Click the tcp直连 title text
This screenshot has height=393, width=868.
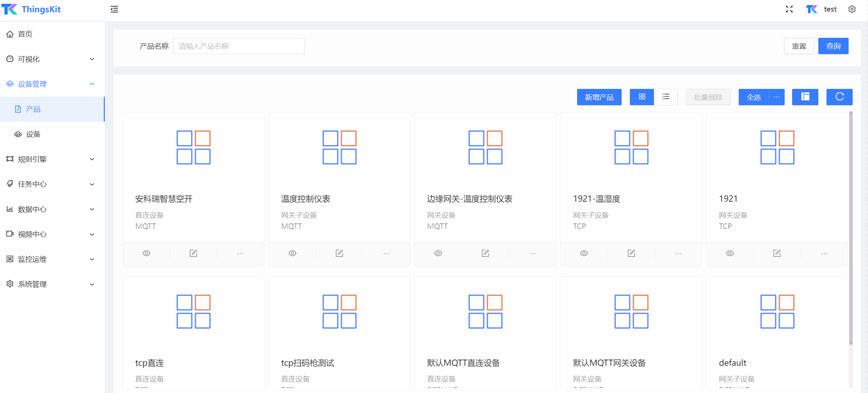click(149, 363)
